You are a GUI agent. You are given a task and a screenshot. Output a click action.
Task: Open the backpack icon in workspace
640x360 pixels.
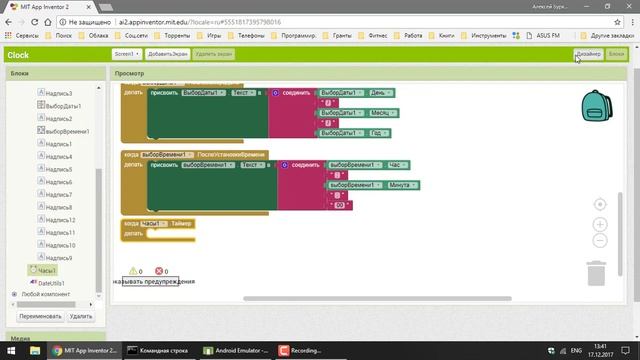596,106
